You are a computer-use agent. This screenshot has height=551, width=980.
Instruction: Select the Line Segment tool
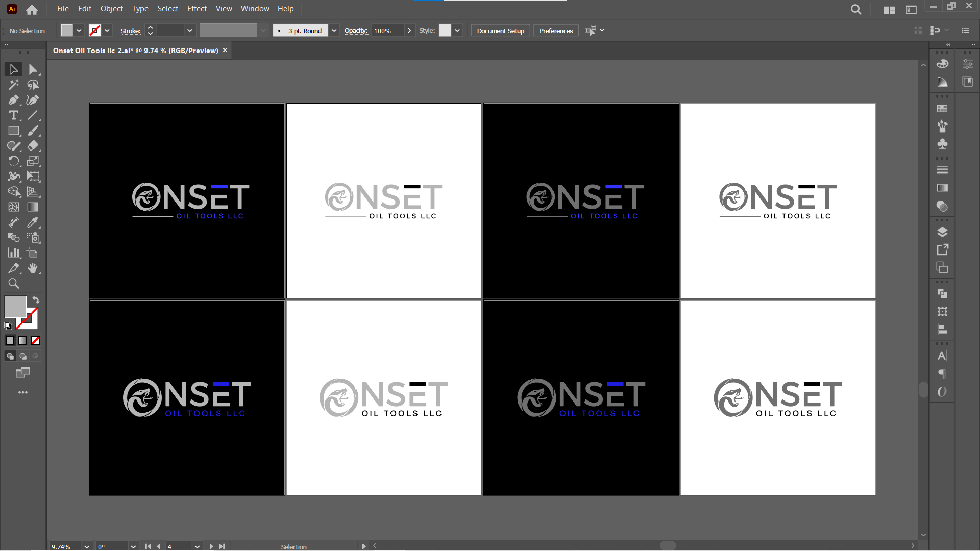point(33,115)
